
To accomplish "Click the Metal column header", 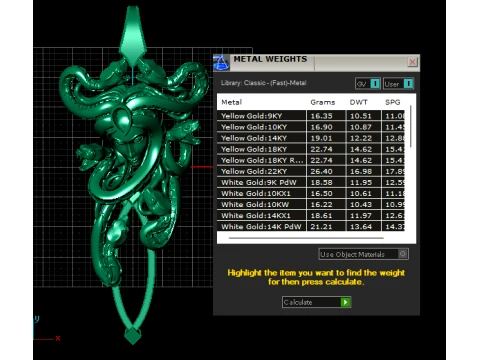I will click(232, 102).
